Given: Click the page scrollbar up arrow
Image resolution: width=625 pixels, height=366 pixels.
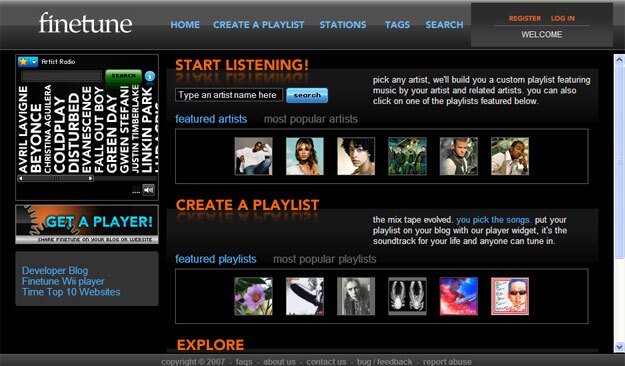Looking at the screenshot, I should pos(619,60).
